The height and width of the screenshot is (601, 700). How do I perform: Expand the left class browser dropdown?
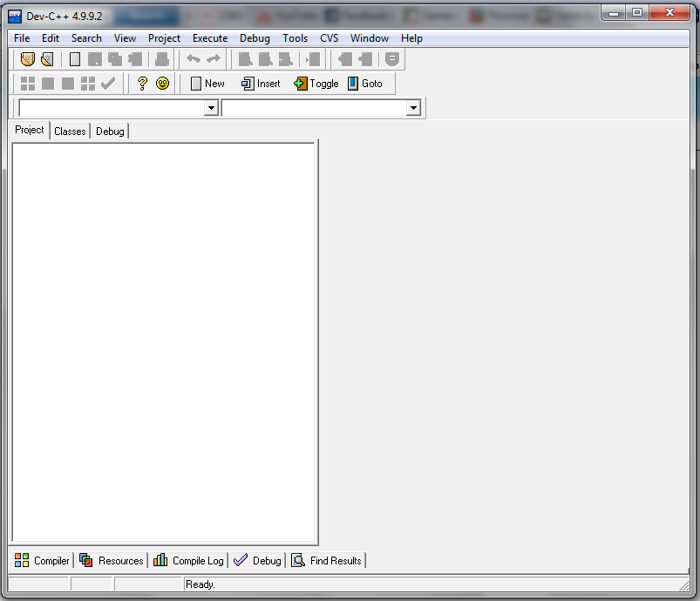coord(210,108)
